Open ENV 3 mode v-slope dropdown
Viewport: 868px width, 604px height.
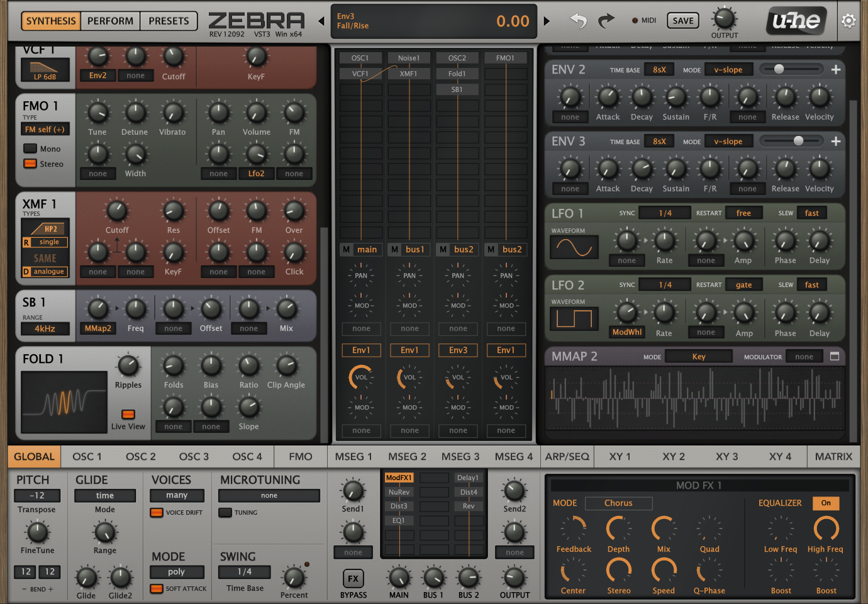(x=728, y=142)
